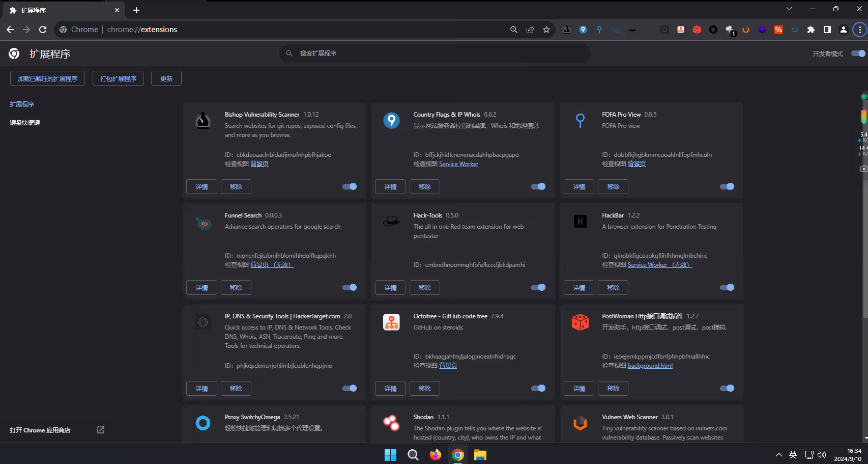
Task: Bookmark this page with the star icon
Action: tap(546, 30)
